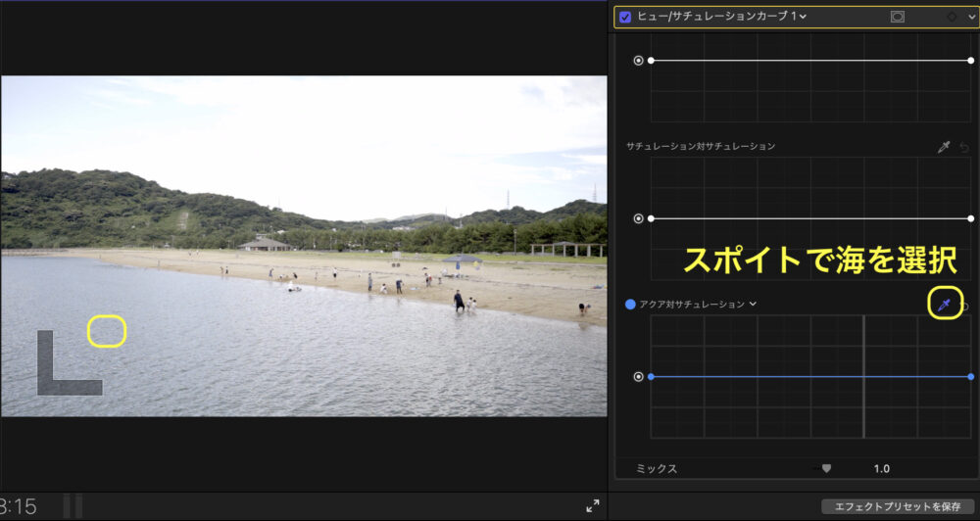Click the Save Effects Preset button
Image resolution: width=980 pixels, height=521 pixels.
click(898, 506)
